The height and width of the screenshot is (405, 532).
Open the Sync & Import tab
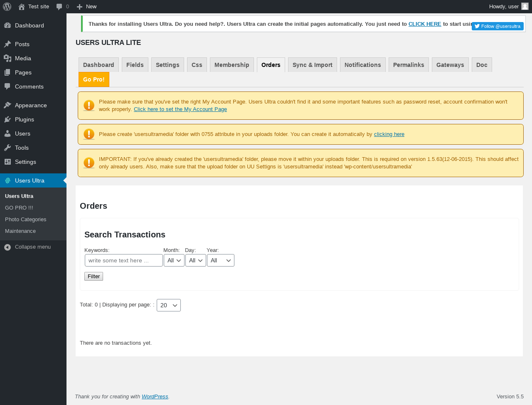click(x=313, y=65)
